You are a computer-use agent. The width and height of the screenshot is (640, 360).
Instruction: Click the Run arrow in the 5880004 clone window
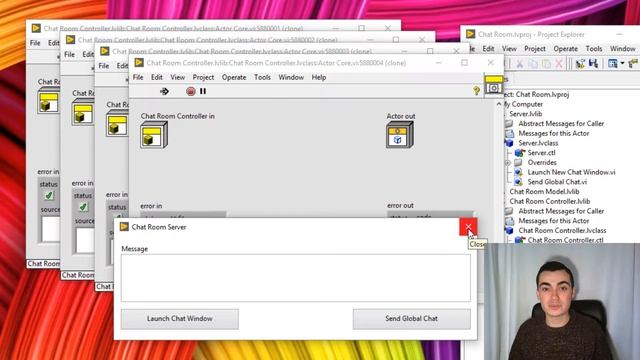click(164, 91)
